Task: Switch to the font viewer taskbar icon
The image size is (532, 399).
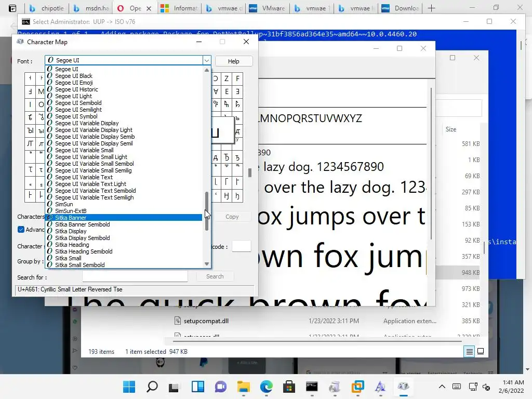Action: (380, 387)
